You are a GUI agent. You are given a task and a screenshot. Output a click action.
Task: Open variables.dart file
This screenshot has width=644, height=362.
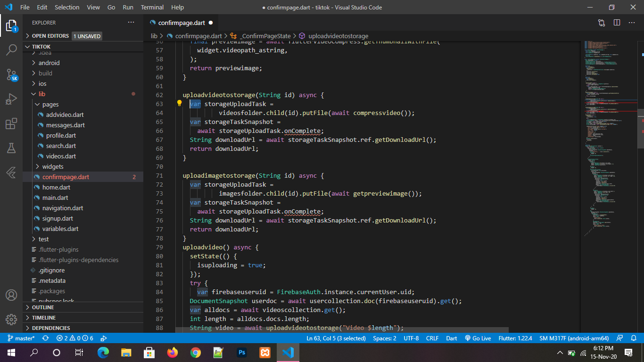83,229
